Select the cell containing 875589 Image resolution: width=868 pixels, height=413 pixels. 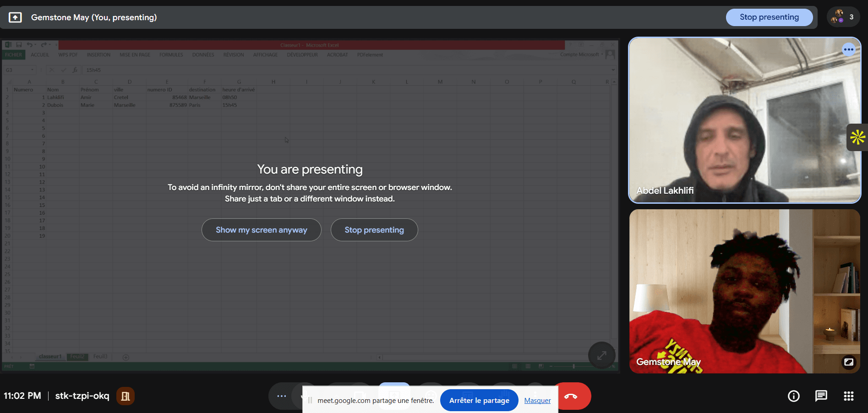tap(167, 105)
